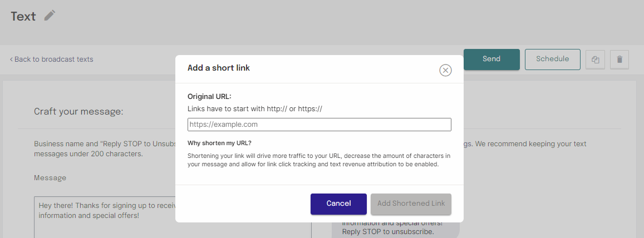Focus the Original URL input field
Screen dimensions: 644x238
click(319, 125)
